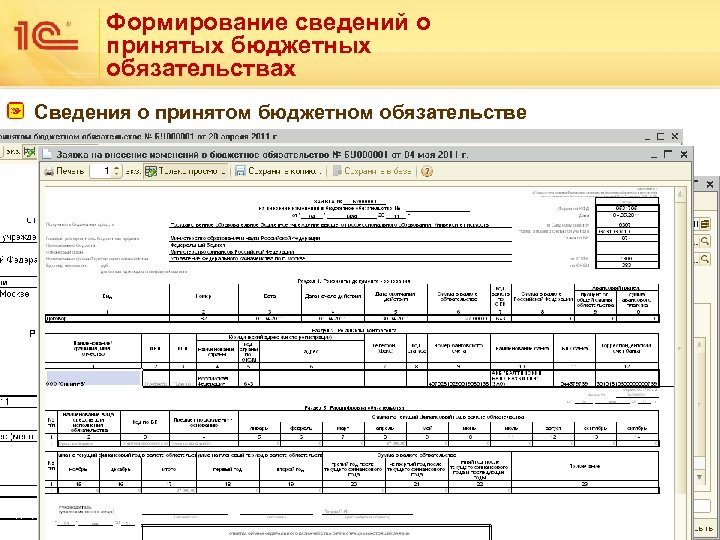Image resolution: width=720 pixels, height=540 pixels.
Task: Click the Адрес column header in counterparty table
Action: tap(312, 351)
